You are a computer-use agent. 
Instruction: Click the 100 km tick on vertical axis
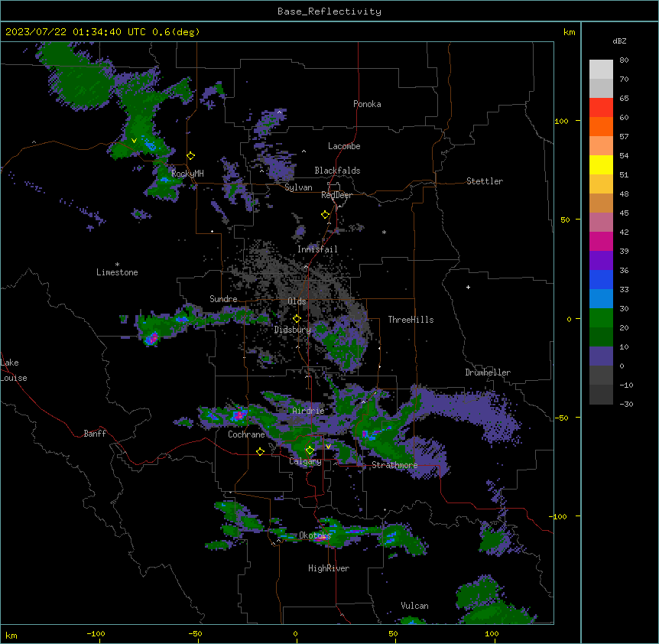pos(561,121)
